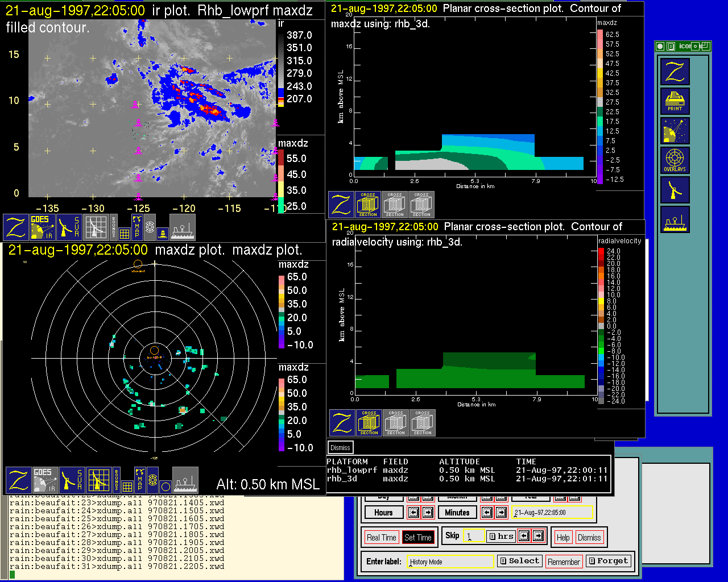The height and width of the screenshot is (582, 728).
Task: Select the radar dish icon in the icon bar
Action: [x=675, y=190]
